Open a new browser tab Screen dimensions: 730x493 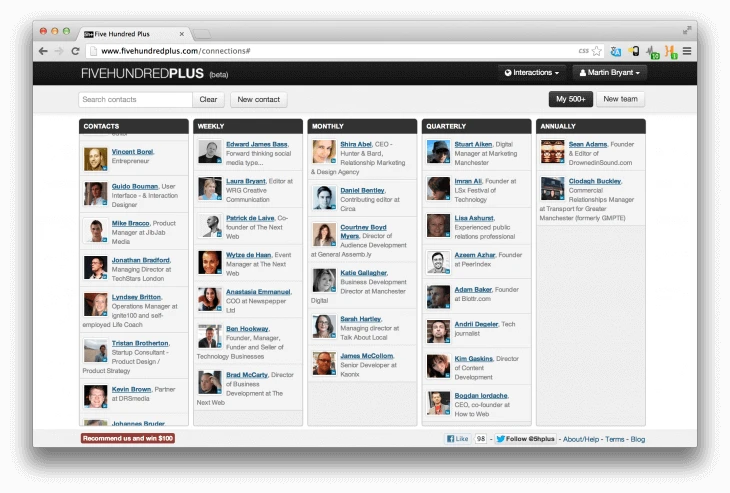[x=202, y=34]
